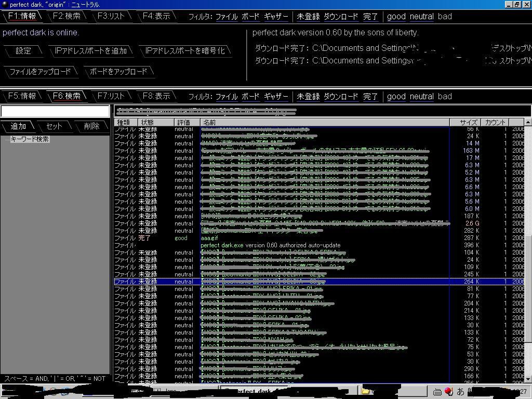The width and height of the screenshot is (532, 399).
Task: Click the list scrollbar up arrow
Action: click(528, 122)
